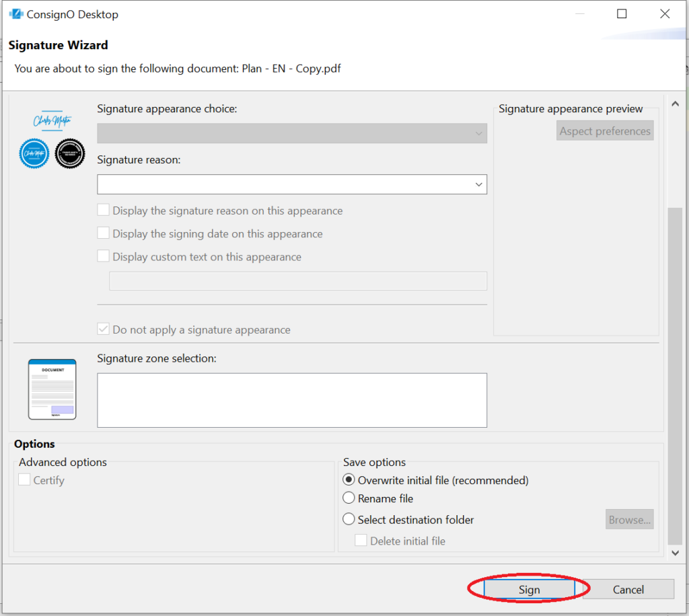Click inside the custom text input field
The image size is (689, 616).
297,280
